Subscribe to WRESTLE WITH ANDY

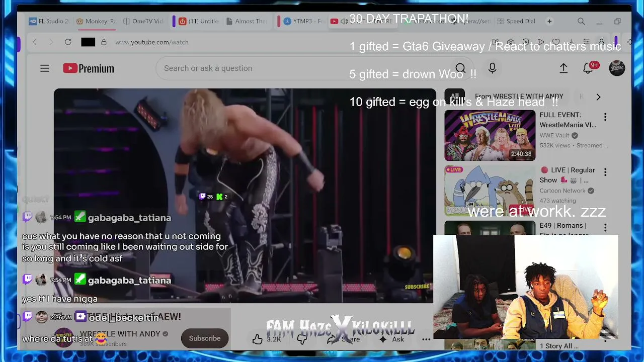point(205,338)
